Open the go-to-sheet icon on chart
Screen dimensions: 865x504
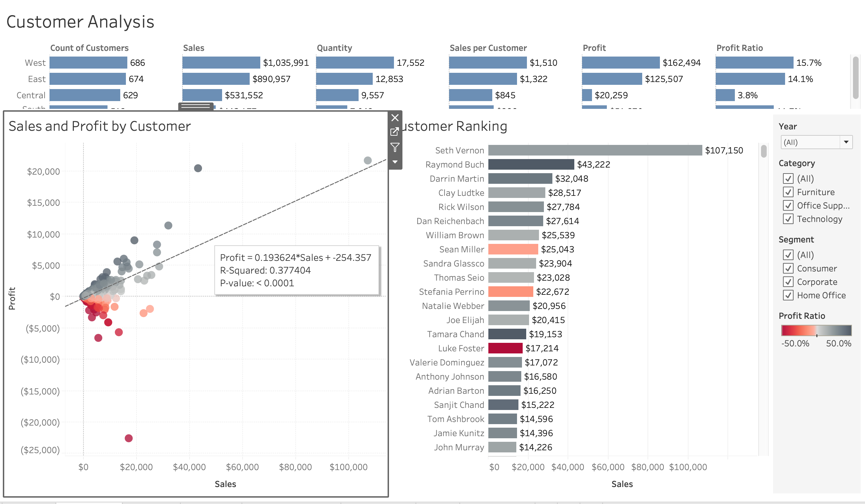[395, 132]
